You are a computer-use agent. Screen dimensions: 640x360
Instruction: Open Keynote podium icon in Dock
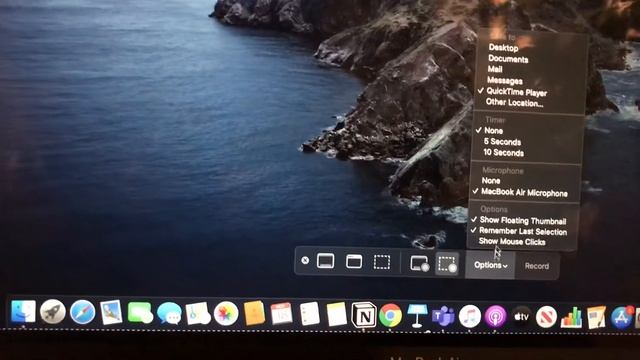(x=417, y=316)
